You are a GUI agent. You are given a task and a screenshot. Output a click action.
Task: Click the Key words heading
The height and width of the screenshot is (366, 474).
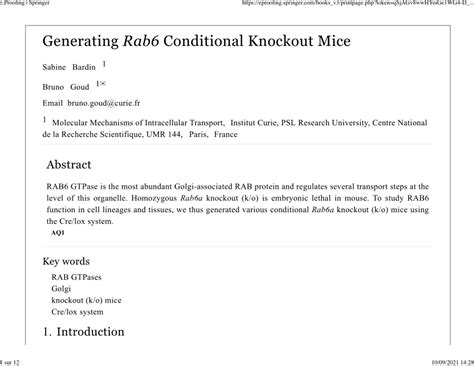click(66, 261)
